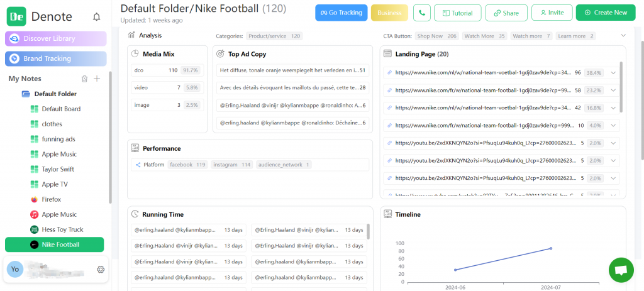Expand the 23.2% landing page row
This screenshot has width=644, height=291.
click(614, 91)
